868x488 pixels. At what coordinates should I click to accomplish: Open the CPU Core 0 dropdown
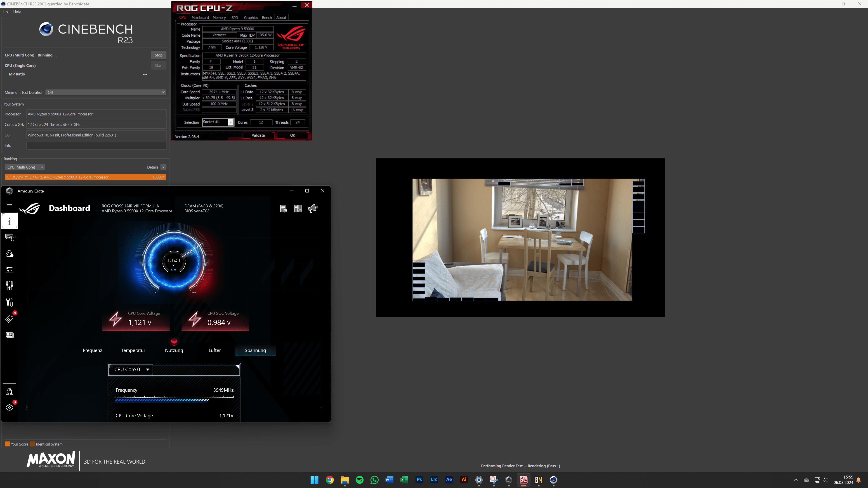point(130,369)
